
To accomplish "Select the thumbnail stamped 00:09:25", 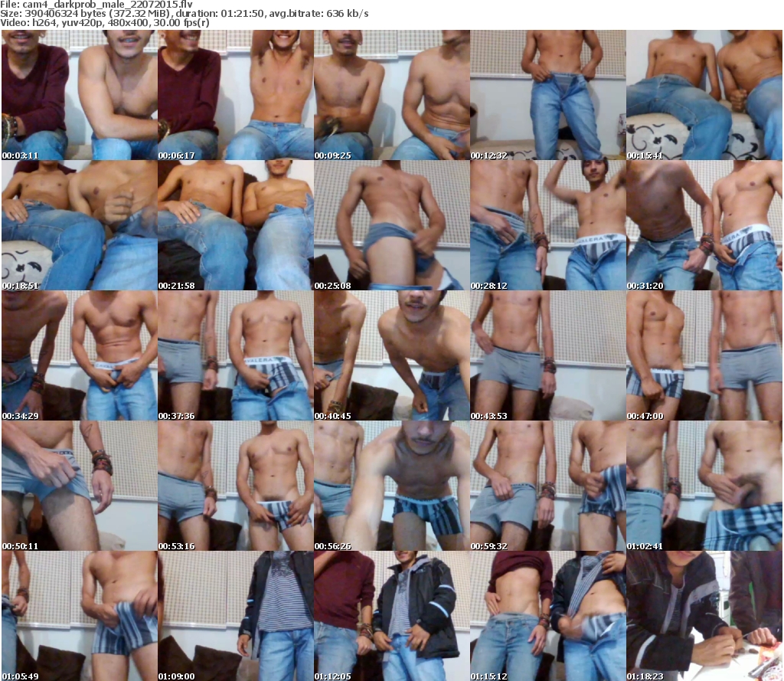I will (x=391, y=95).
